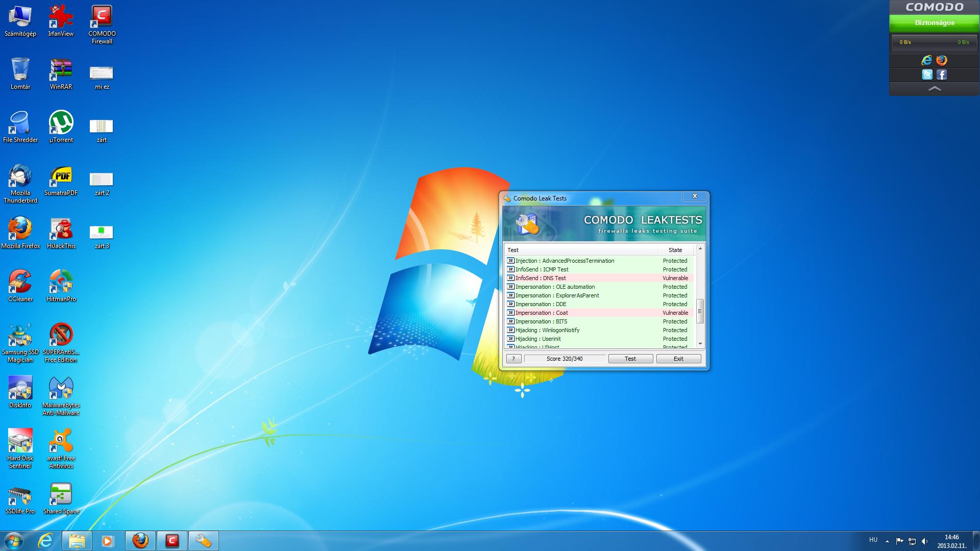Open Facebook link in COMODO widget
Viewport: 980px width, 551px height.
942,74
